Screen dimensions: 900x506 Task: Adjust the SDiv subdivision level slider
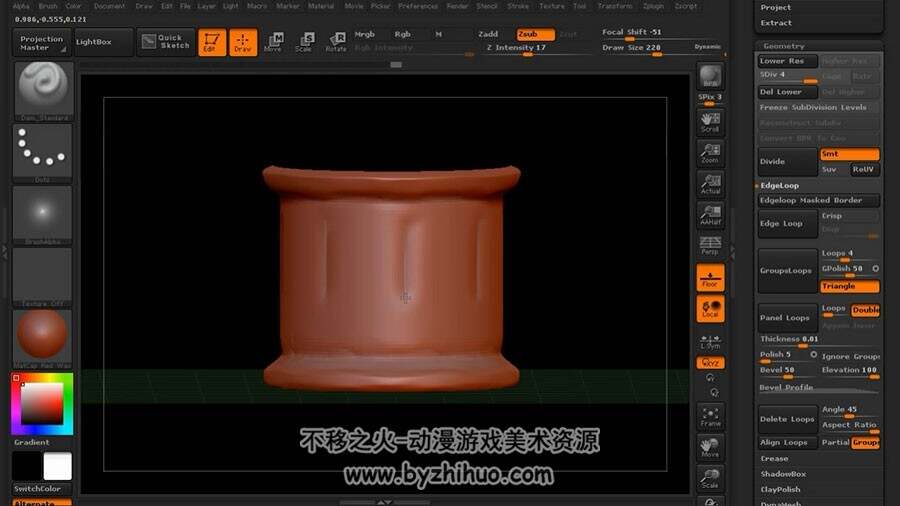tap(787, 76)
